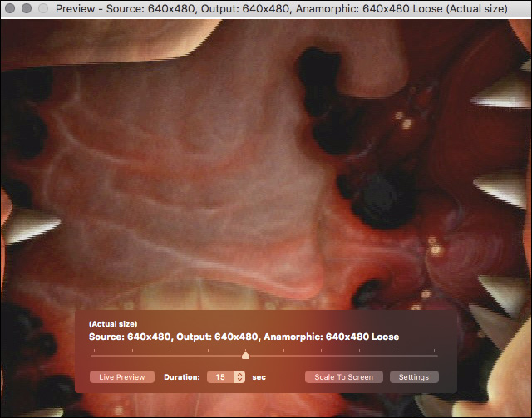This screenshot has width=532, height=418.
Task: Select Scale To Screen button
Action: [343, 377]
